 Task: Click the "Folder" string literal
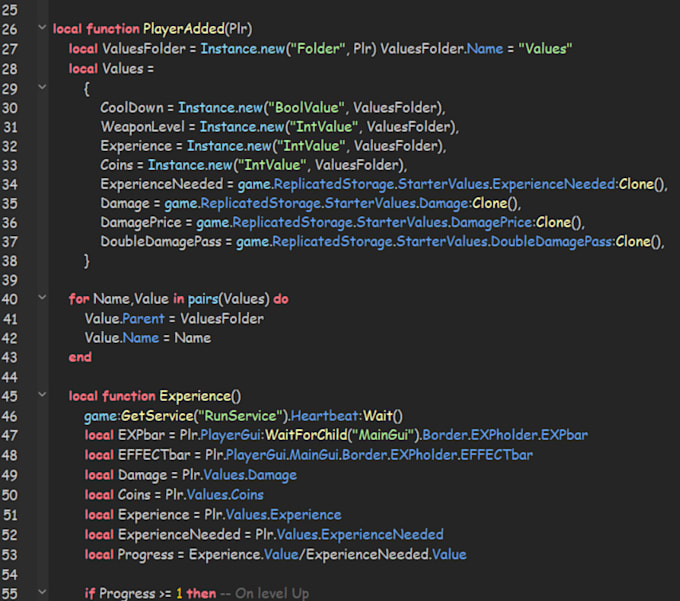pyautogui.click(x=317, y=49)
